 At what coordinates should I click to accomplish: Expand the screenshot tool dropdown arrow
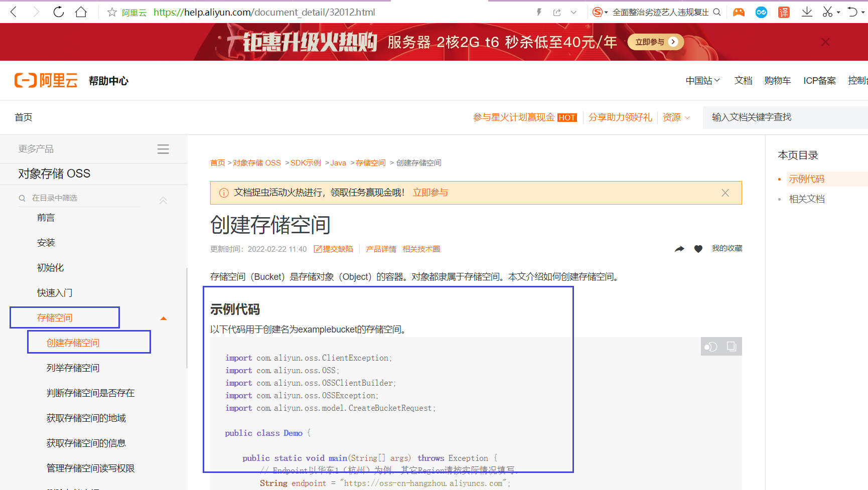[x=838, y=13]
